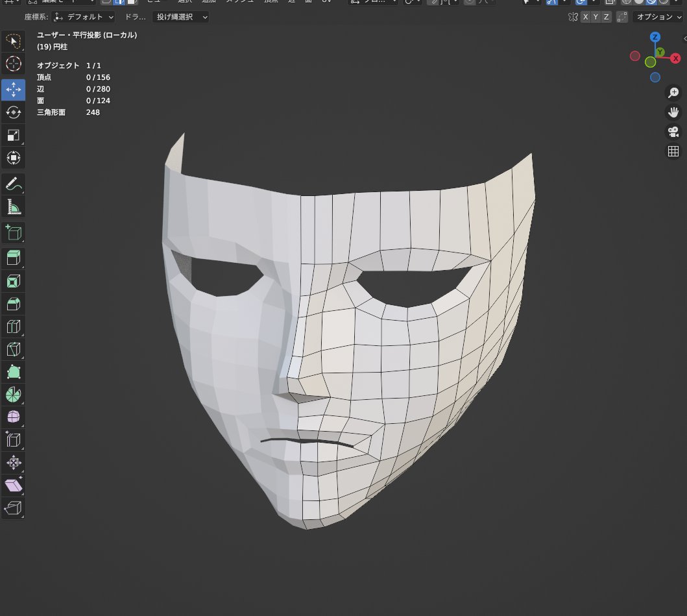Snap view to the red X axis
Image resolution: width=687 pixels, height=616 pixels.
pos(675,58)
